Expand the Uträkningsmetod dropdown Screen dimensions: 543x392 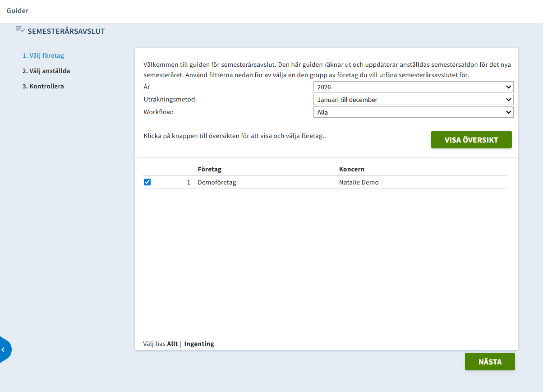413,100
